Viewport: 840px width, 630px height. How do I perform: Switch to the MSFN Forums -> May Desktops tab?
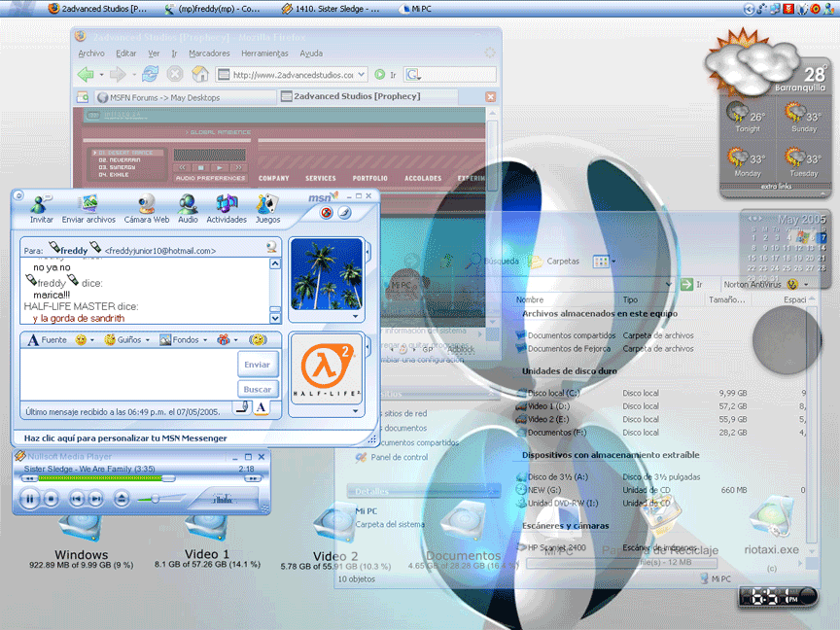click(x=186, y=97)
